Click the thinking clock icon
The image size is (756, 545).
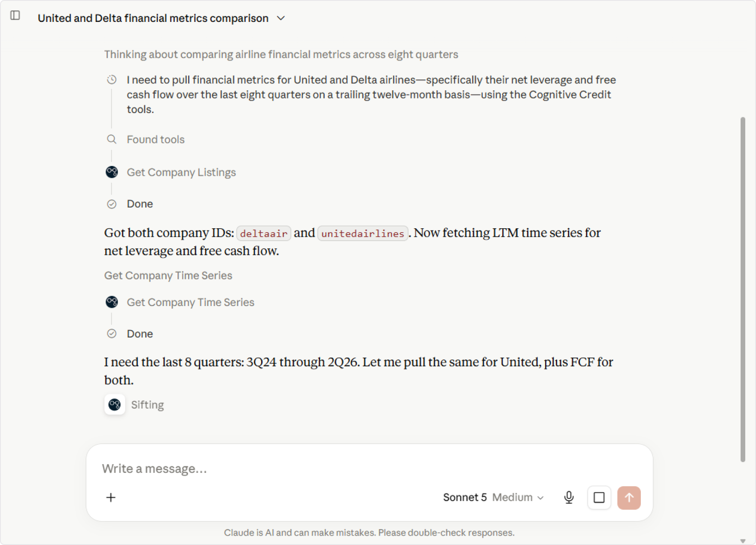112,80
